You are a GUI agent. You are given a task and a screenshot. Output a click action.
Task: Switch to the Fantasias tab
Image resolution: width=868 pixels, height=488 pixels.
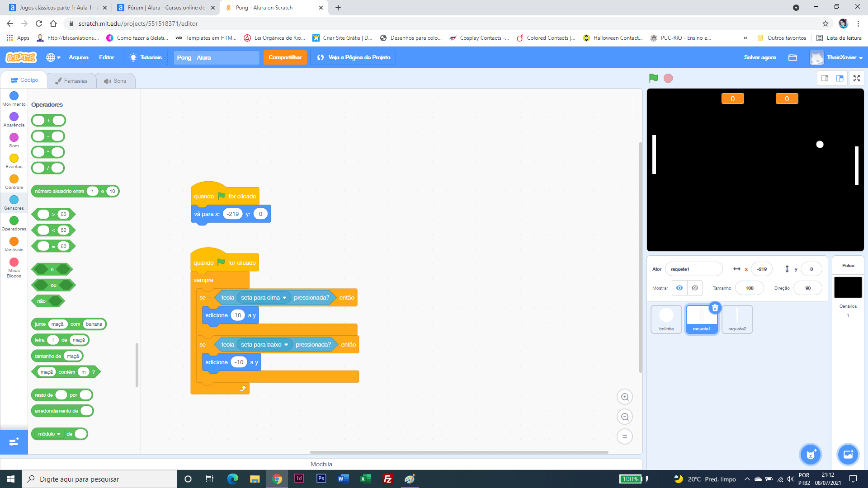point(71,81)
